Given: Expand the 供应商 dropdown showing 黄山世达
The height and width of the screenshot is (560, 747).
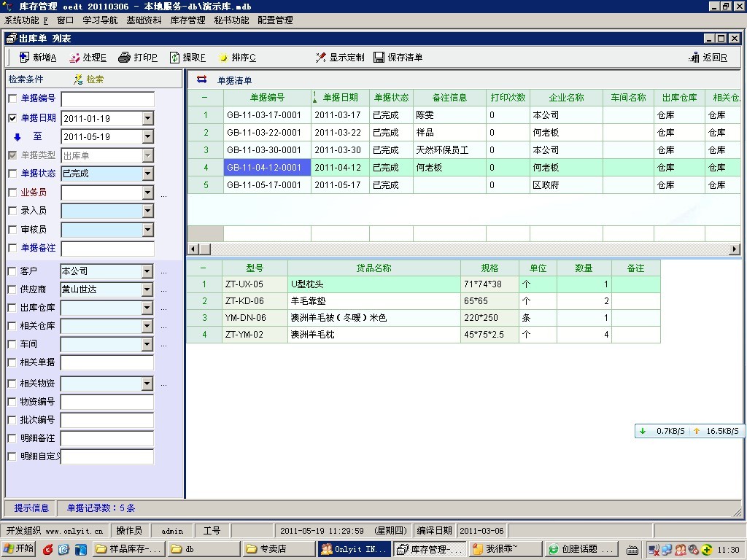Looking at the screenshot, I should point(148,289).
